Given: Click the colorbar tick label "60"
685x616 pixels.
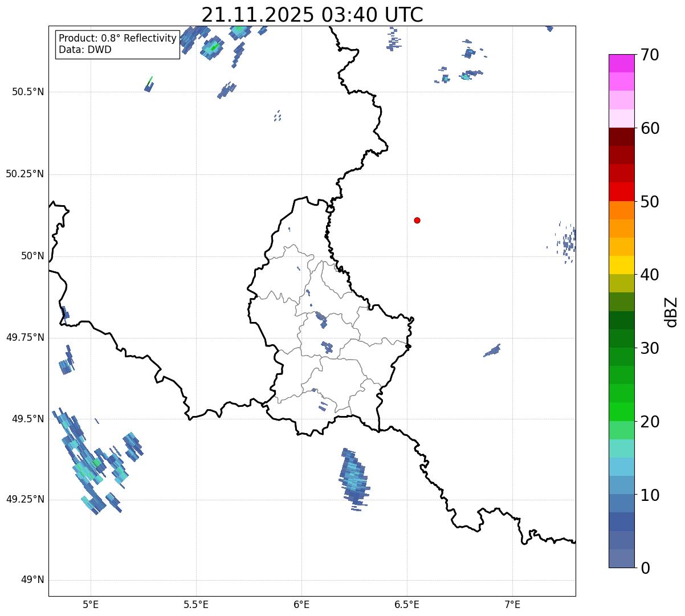Looking at the screenshot, I should tap(650, 128).
